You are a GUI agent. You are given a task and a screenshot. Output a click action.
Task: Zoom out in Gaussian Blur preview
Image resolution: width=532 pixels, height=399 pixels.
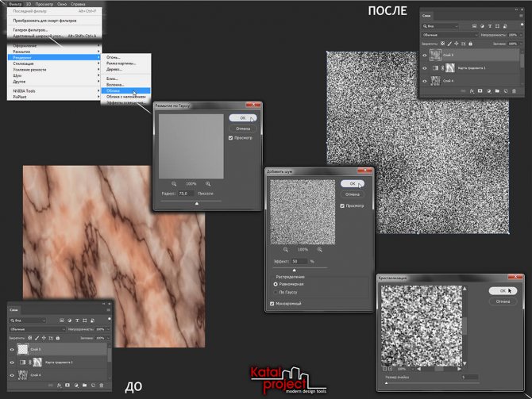[174, 182]
